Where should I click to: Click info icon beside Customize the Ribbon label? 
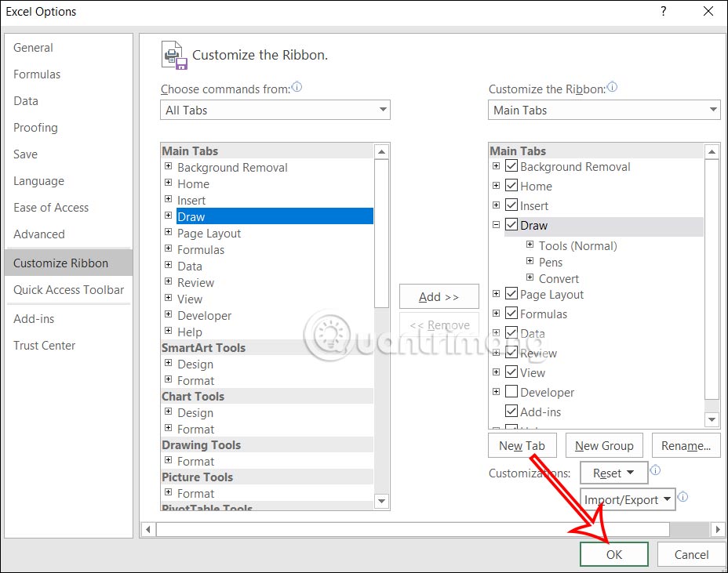[x=613, y=87]
